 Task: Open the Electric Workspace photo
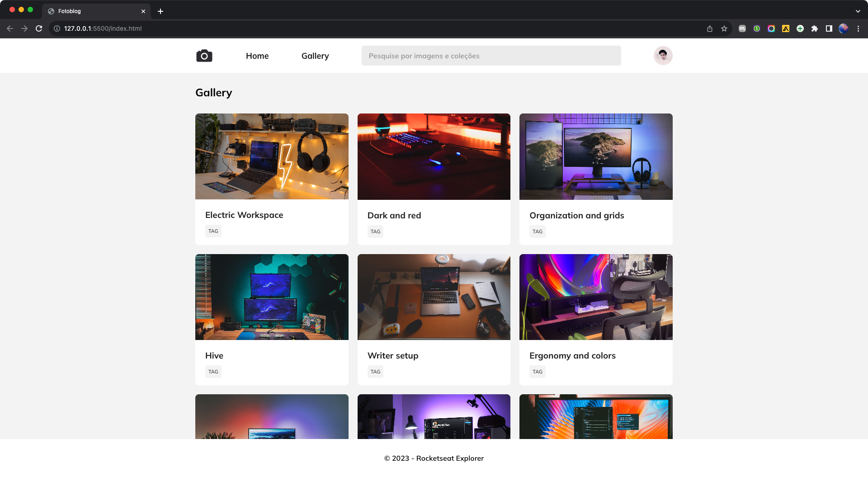pos(272,156)
